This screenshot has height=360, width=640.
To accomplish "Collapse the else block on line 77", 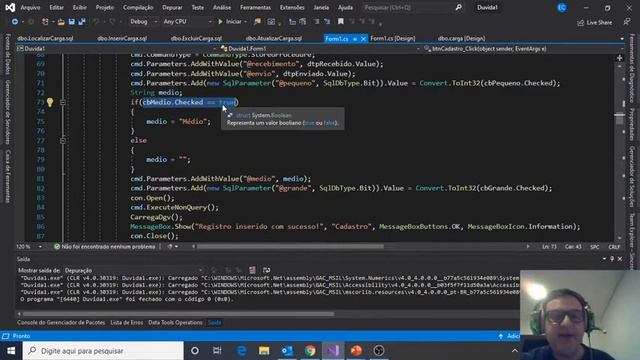I will (63, 140).
